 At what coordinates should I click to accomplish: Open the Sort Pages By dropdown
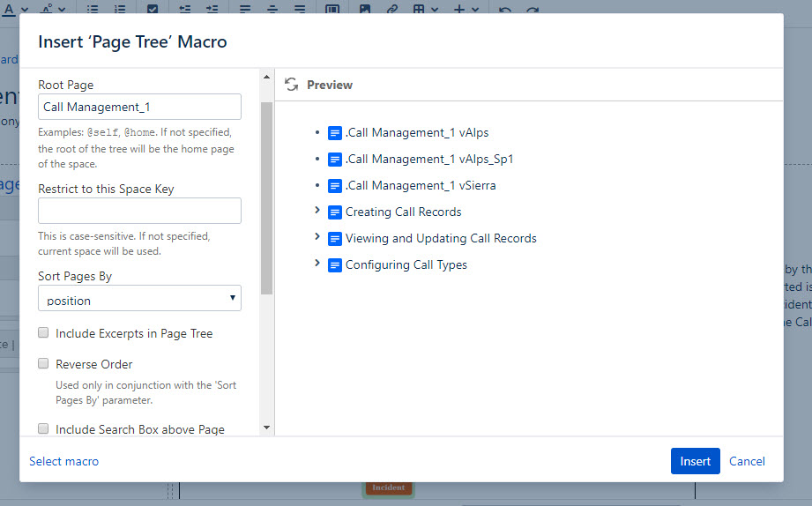(139, 298)
